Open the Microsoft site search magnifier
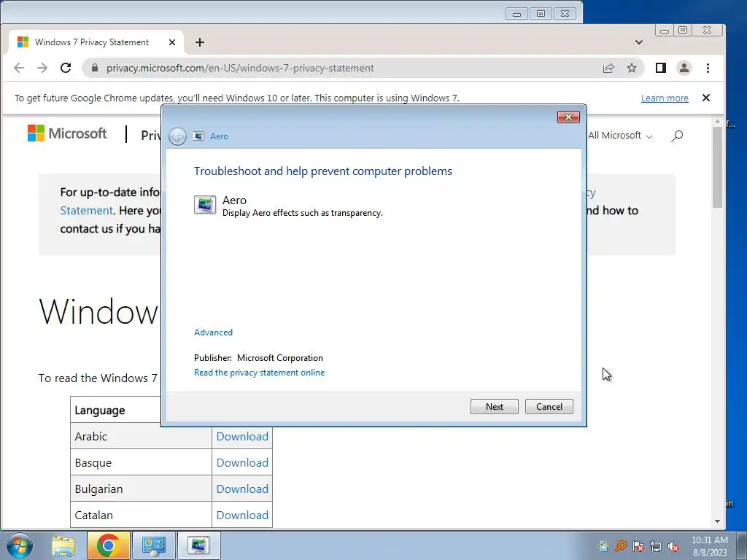 click(x=677, y=136)
